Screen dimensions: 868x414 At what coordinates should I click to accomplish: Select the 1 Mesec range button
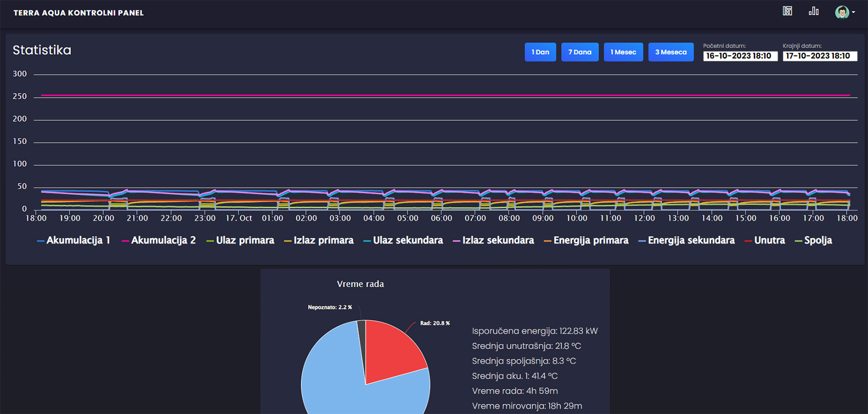click(x=623, y=52)
